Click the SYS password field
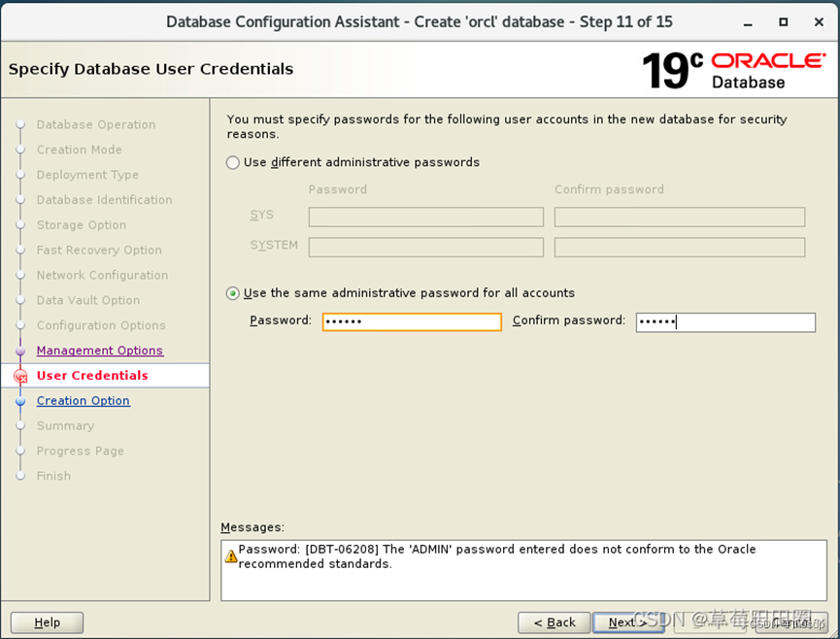This screenshot has width=840, height=639. point(426,217)
